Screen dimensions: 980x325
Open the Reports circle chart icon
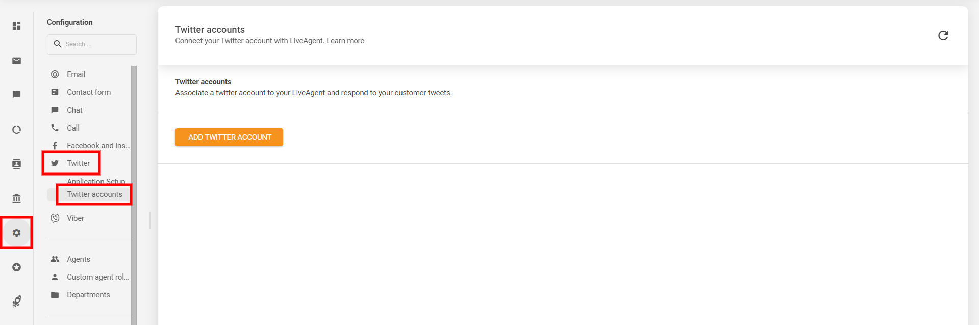pos(17,130)
